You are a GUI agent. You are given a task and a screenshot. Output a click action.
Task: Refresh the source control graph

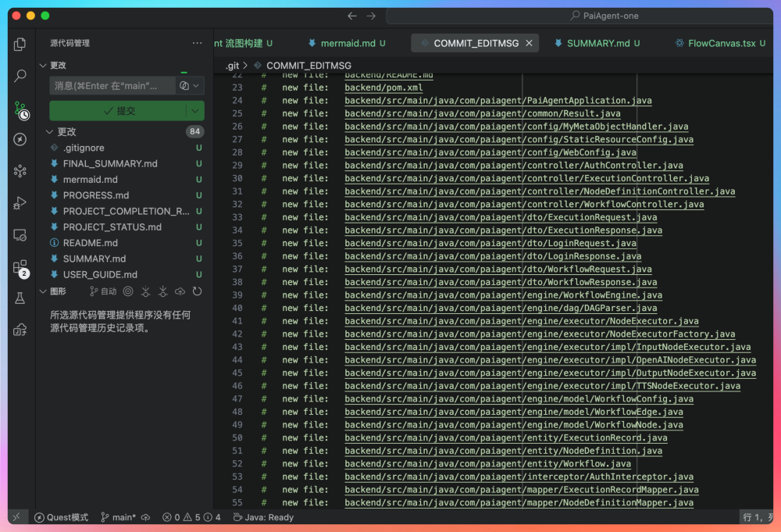(x=198, y=291)
